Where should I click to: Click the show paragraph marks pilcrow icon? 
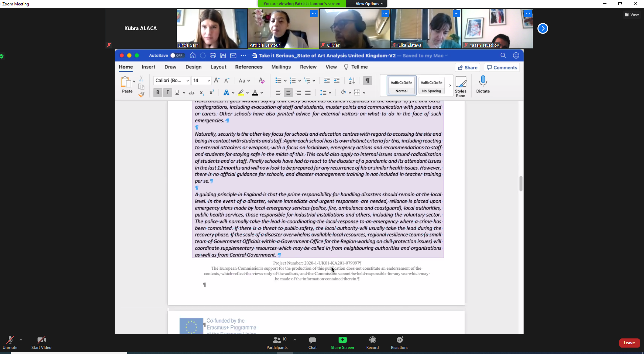click(x=367, y=81)
